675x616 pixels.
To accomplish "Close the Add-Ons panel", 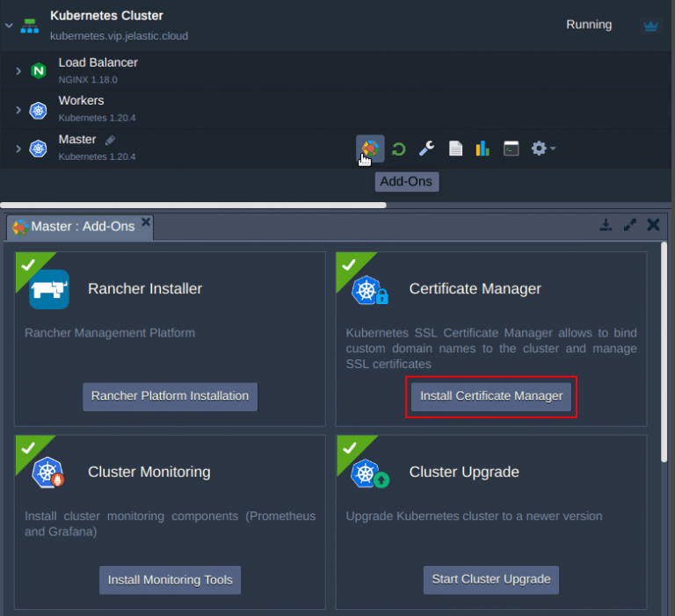I will (653, 225).
